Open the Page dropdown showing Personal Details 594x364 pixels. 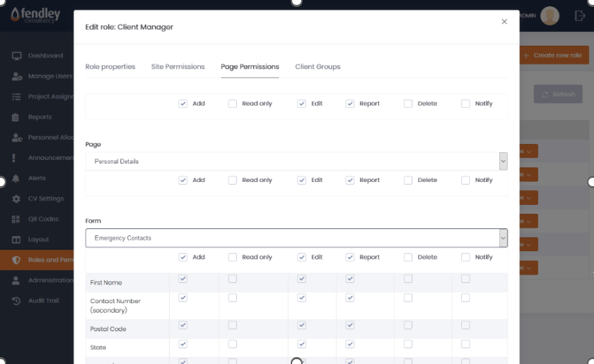[x=296, y=161]
